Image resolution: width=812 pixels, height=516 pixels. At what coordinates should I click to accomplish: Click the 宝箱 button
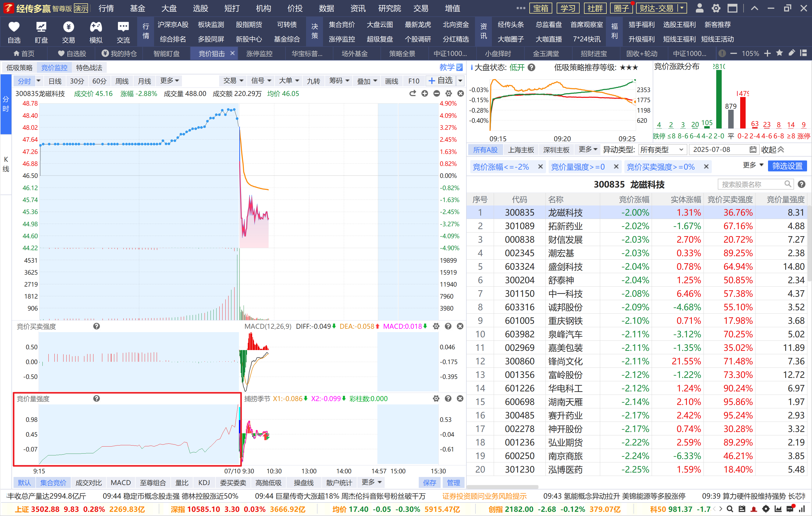tap(541, 8)
